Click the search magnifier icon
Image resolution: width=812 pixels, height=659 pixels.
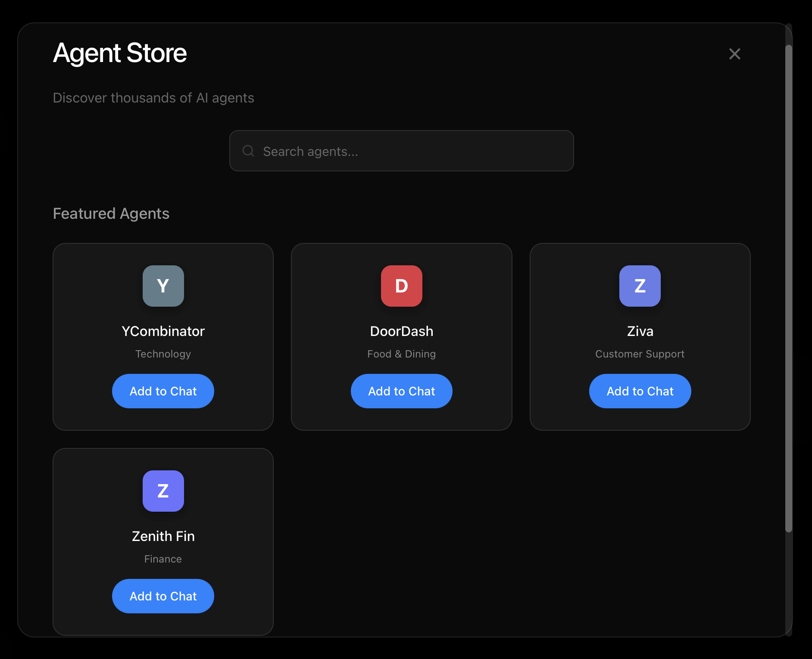point(248,151)
